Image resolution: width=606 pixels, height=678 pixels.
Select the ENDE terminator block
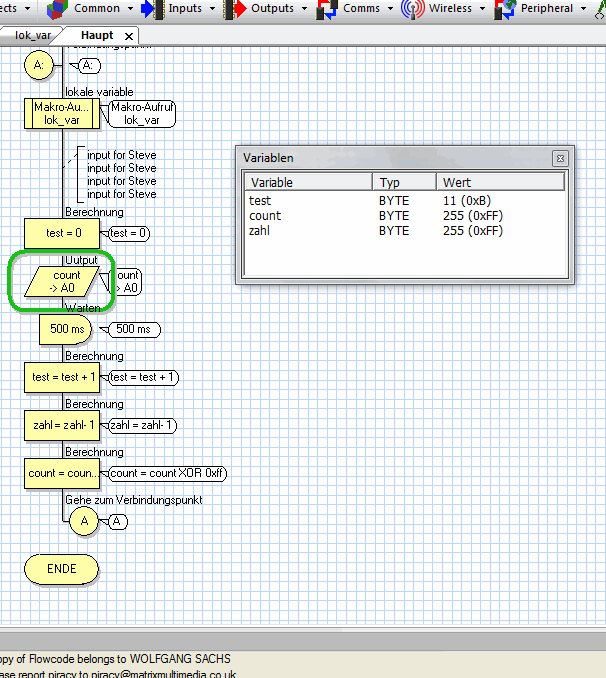[x=61, y=569]
